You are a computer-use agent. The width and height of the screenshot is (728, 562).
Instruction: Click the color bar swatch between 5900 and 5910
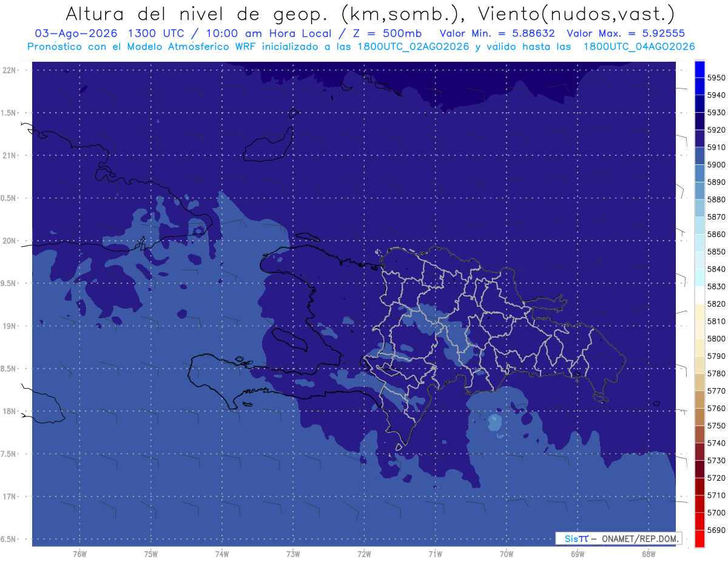click(699, 156)
